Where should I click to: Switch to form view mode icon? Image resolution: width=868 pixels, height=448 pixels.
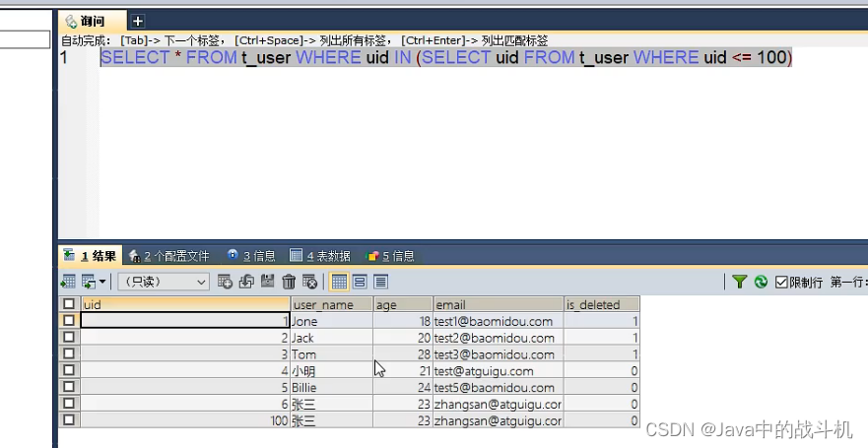[360, 282]
